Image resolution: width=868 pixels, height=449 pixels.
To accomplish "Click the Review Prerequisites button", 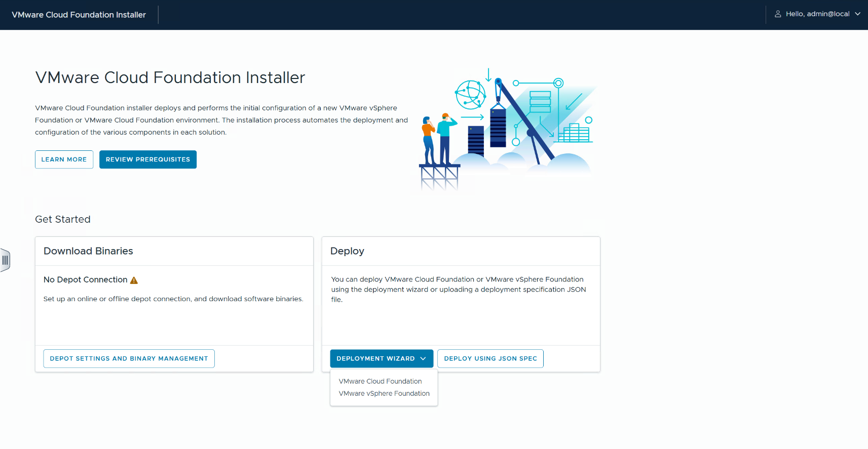I will coord(148,159).
